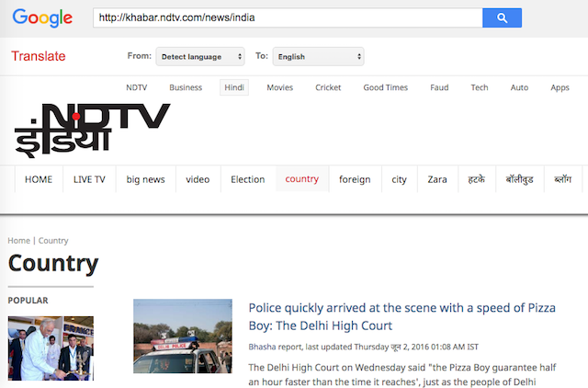Go to the Cricket section
588x388 pixels.
(x=328, y=87)
